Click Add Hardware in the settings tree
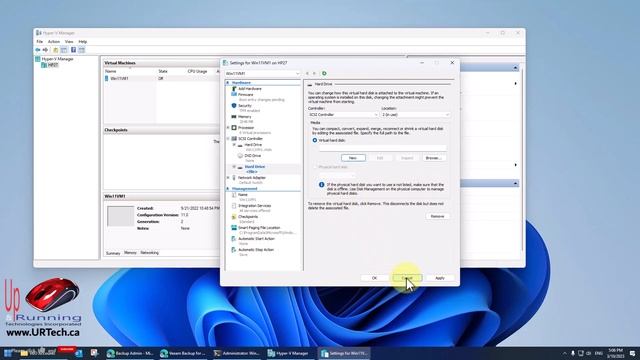Viewport: 640px width, 360px height. click(x=249, y=89)
